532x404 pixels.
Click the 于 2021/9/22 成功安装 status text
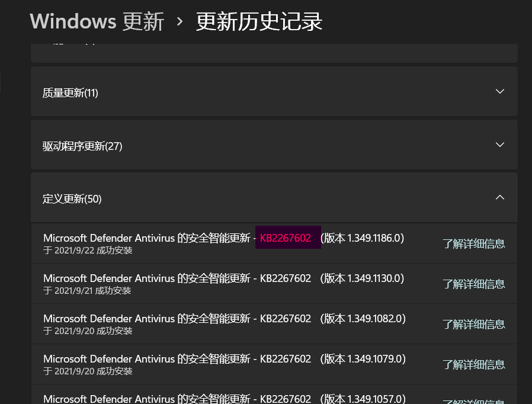88,251
